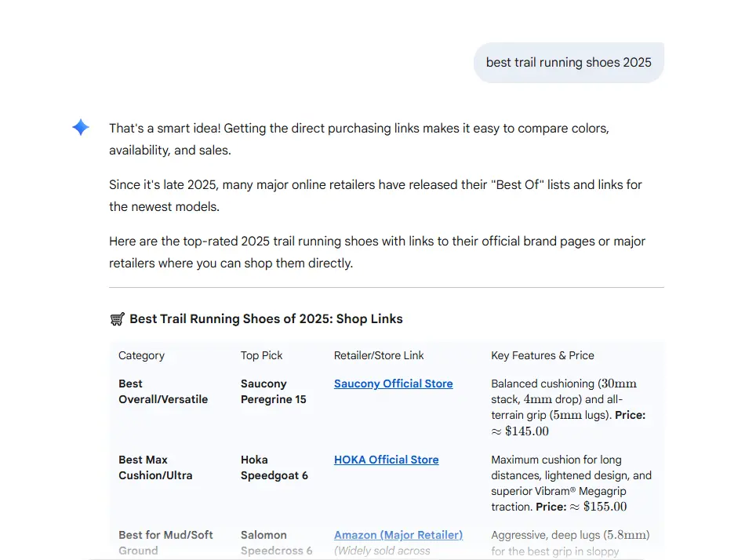
Task: Click the $145.00 price text
Action: tap(527, 431)
